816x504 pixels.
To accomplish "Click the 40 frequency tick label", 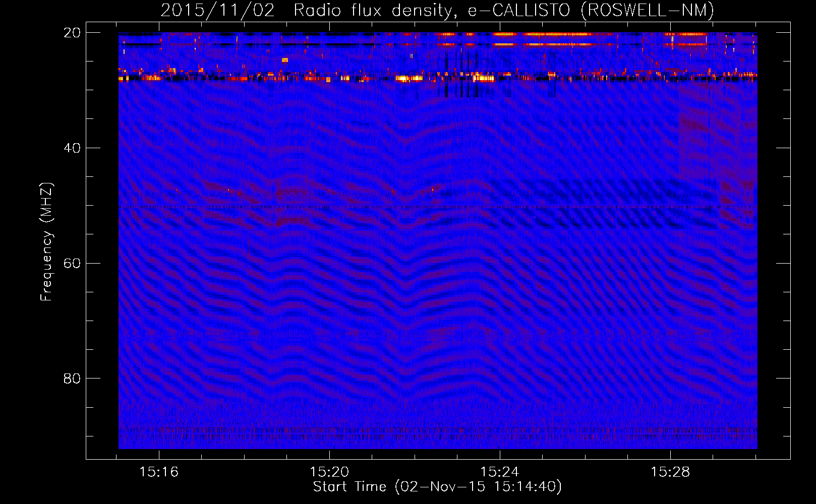I will (x=72, y=148).
